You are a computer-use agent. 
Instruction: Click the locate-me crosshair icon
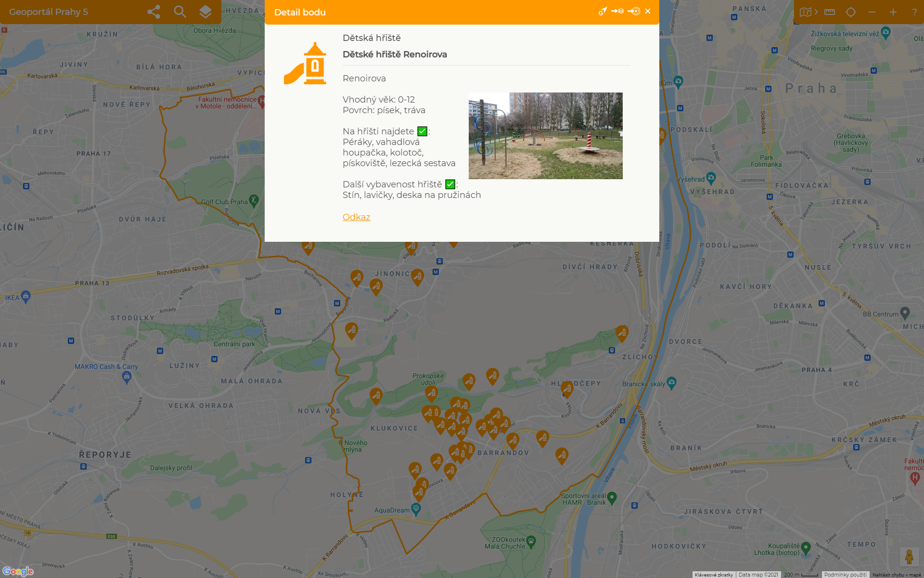tap(851, 12)
